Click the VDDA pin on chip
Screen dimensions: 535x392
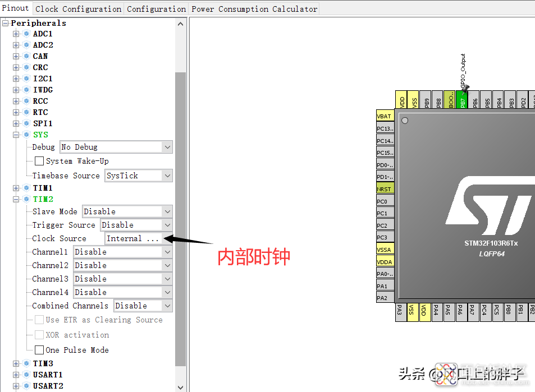click(x=385, y=261)
